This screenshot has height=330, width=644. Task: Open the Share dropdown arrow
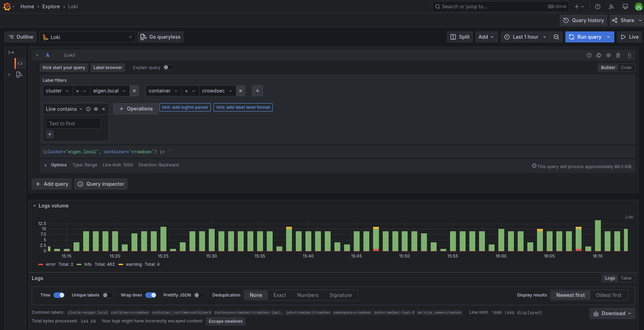[x=640, y=20]
